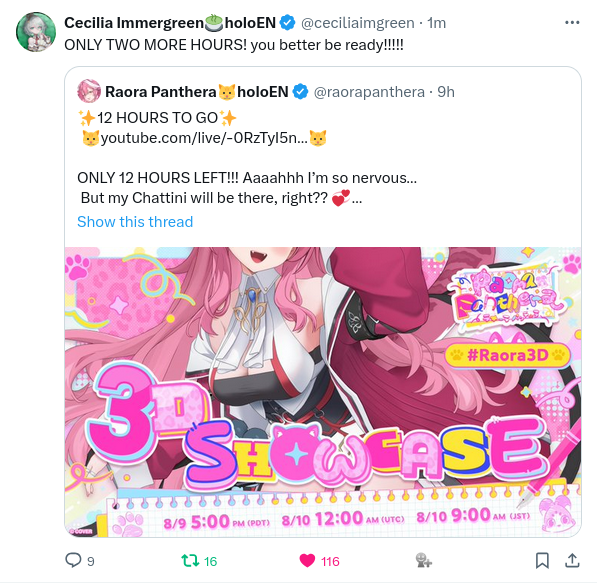597x584 pixels.
Task: Click the Cecilia Immergreen display name
Action: (x=170, y=23)
